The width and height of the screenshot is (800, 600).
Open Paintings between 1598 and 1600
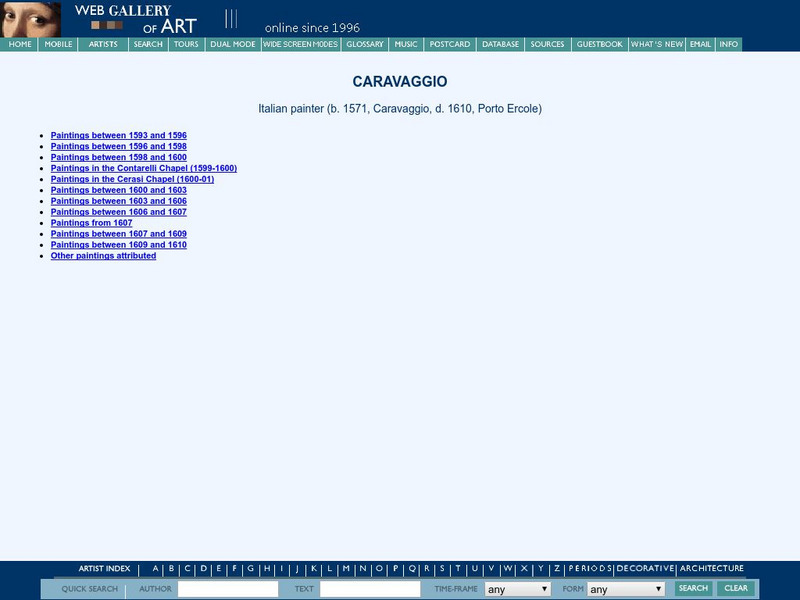point(118,157)
